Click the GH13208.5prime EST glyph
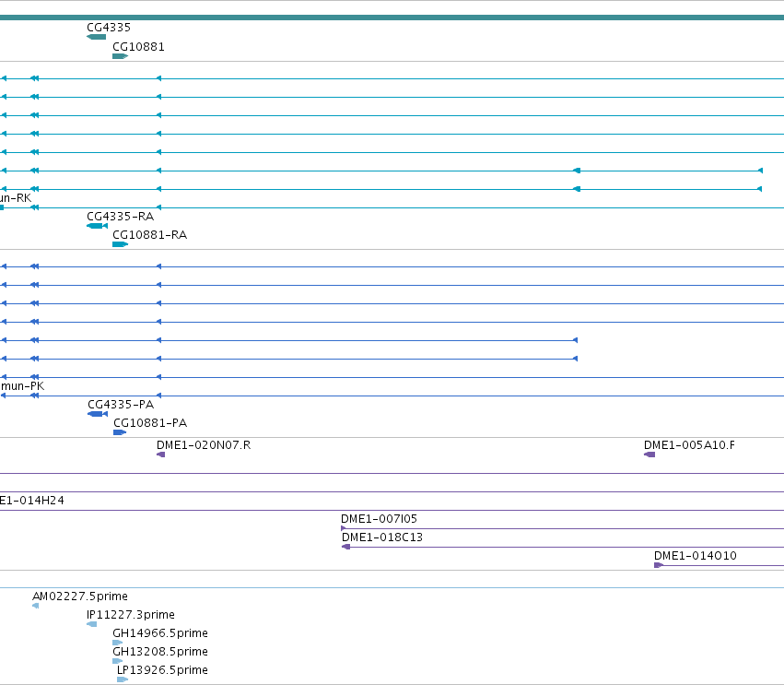Image resolution: width=784 pixels, height=685 pixels. pos(118,661)
